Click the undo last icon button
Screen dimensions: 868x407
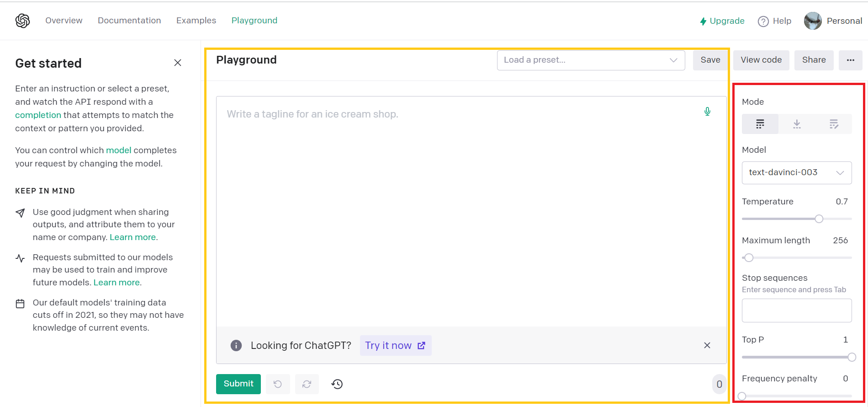click(x=278, y=384)
